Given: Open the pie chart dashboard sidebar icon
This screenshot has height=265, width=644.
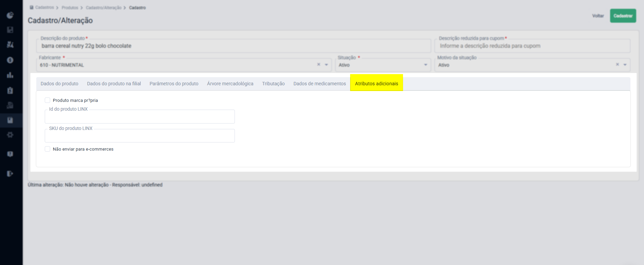Looking at the screenshot, I should [x=10, y=15].
